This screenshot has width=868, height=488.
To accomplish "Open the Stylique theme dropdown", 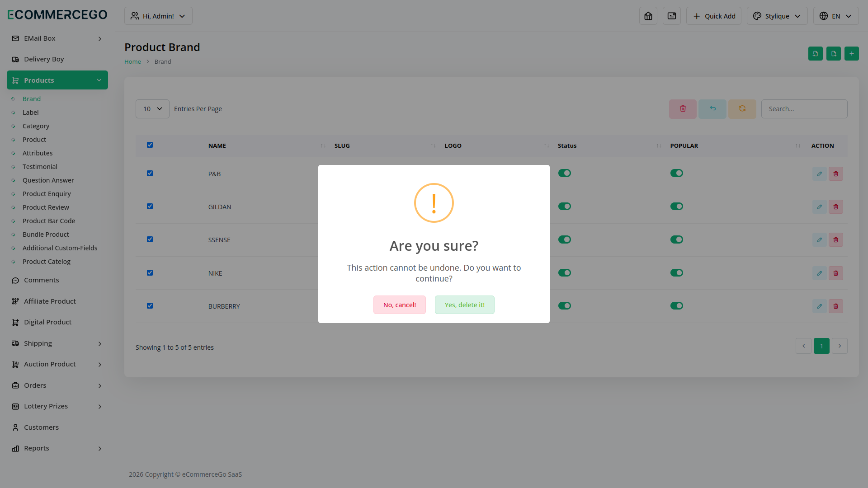I will 777,16.
